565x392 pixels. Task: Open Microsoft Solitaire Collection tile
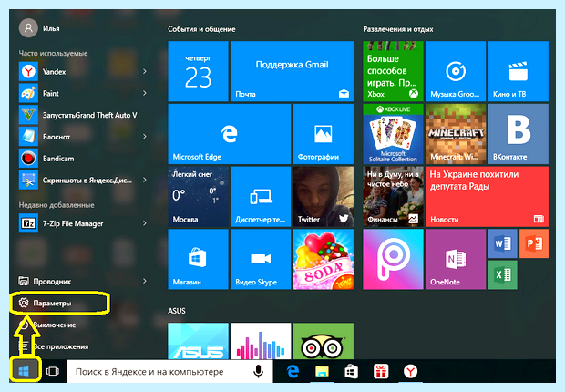coord(393,134)
